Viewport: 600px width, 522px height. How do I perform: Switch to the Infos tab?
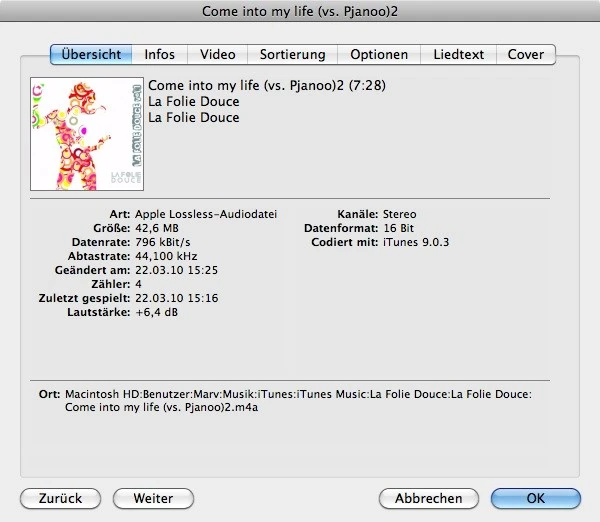[x=160, y=54]
